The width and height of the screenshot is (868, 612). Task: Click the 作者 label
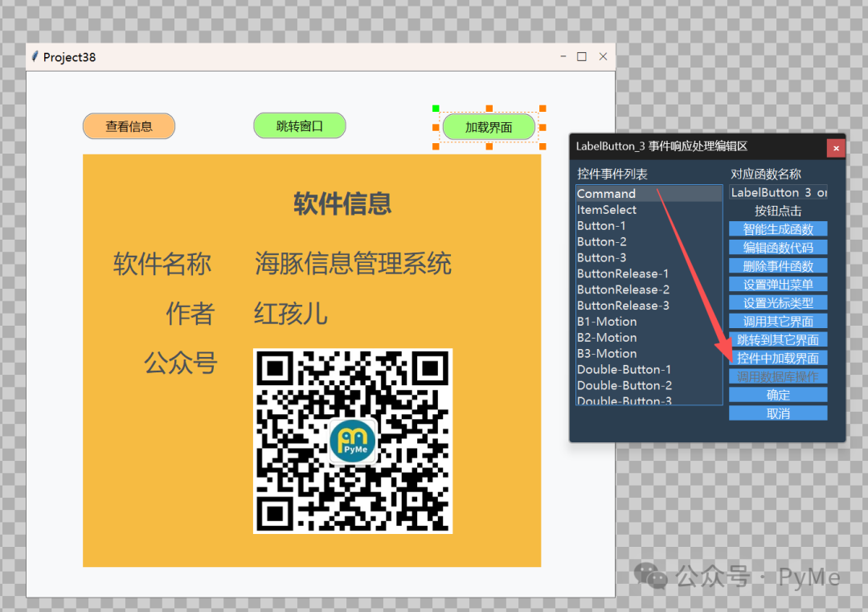pos(190,314)
